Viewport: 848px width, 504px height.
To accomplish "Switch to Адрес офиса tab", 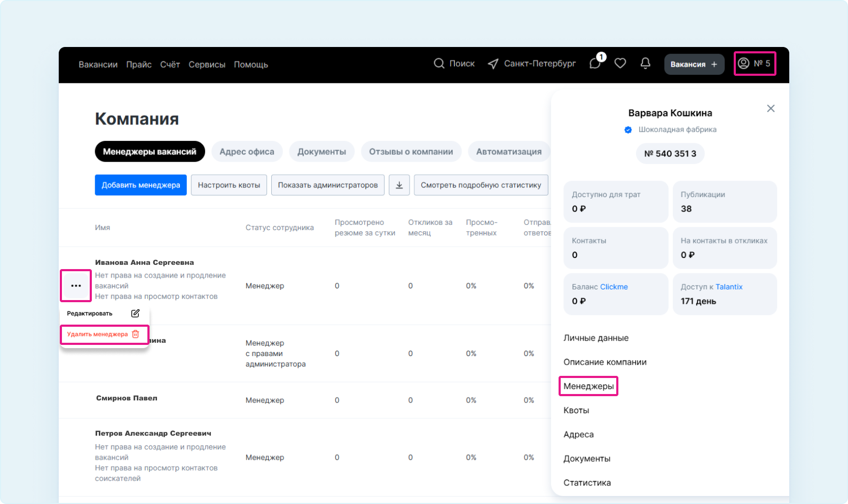I will (x=247, y=152).
